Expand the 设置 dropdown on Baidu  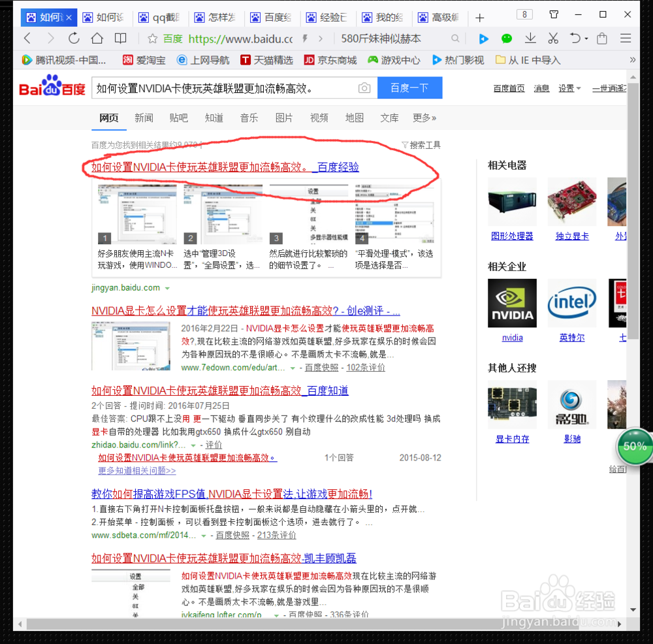coord(569,88)
